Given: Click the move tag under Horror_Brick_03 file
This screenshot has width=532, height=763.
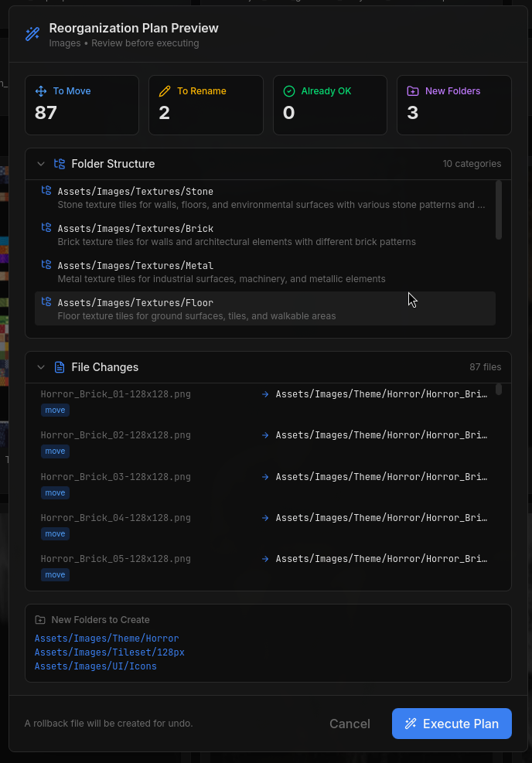Looking at the screenshot, I should tap(55, 492).
